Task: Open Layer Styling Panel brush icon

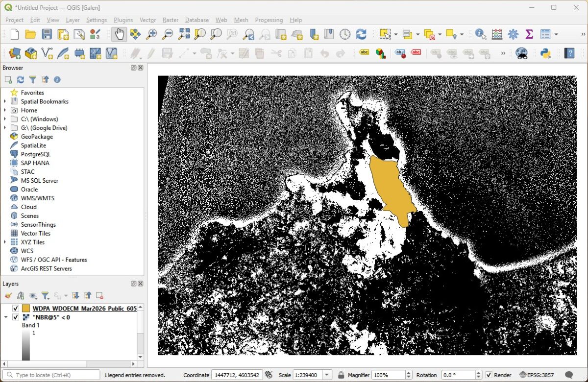Action: (x=8, y=295)
